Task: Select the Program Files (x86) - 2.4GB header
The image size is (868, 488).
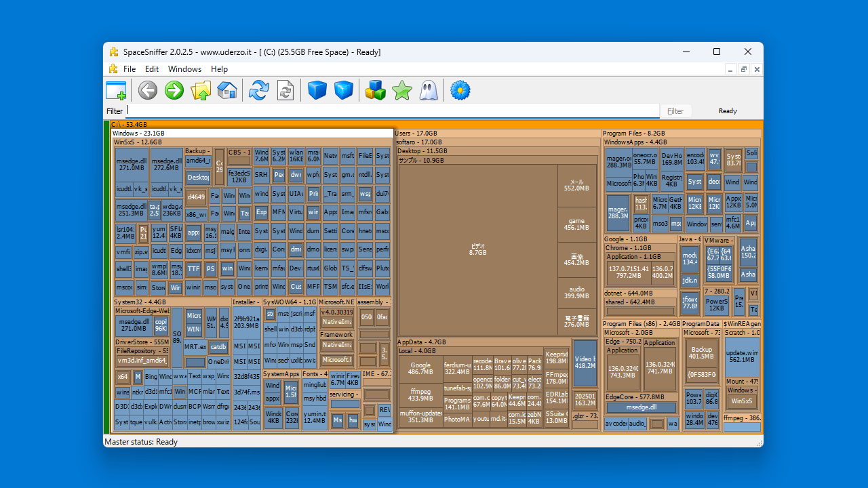Action: tap(641, 324)
